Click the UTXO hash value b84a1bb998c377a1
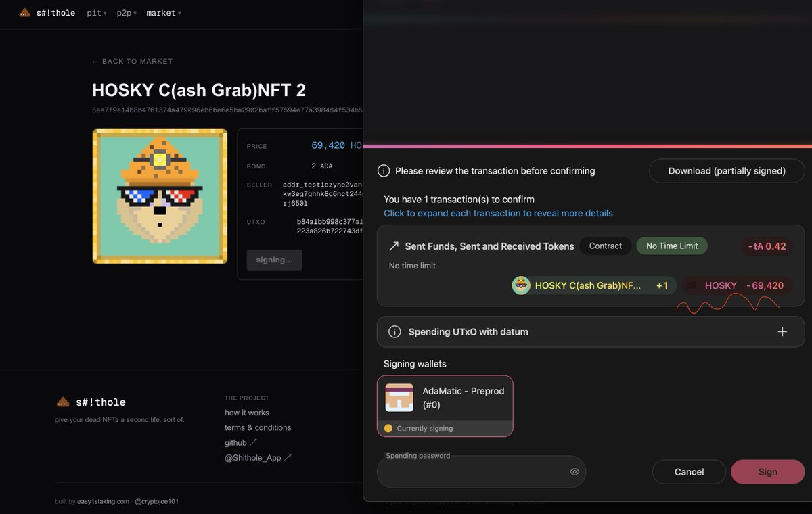This screenshot has height=514, width=812. click(330, 222)
